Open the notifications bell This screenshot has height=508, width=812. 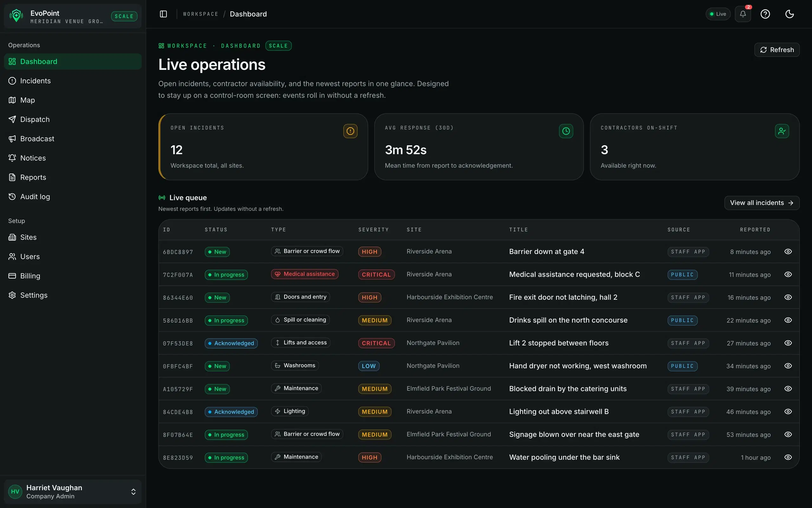(743, 14)
